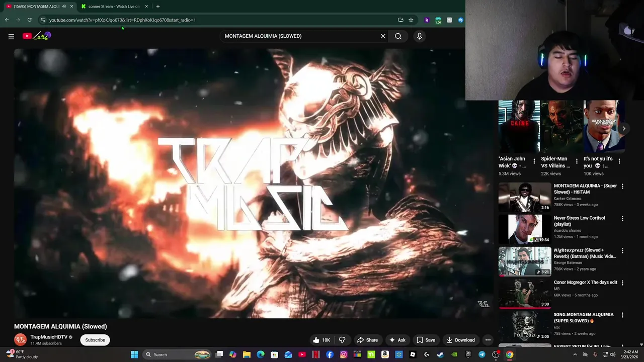Play Conor Mcgregor X The days edit
This screenshot has width=644, height=362.
pyautogui.click(x=525, y=293)
